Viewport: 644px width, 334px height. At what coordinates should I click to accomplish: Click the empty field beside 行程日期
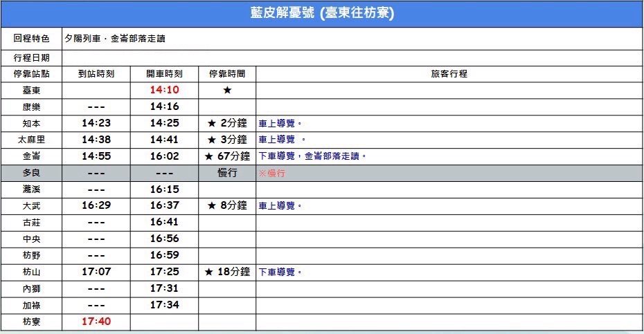tap(352, 57)
